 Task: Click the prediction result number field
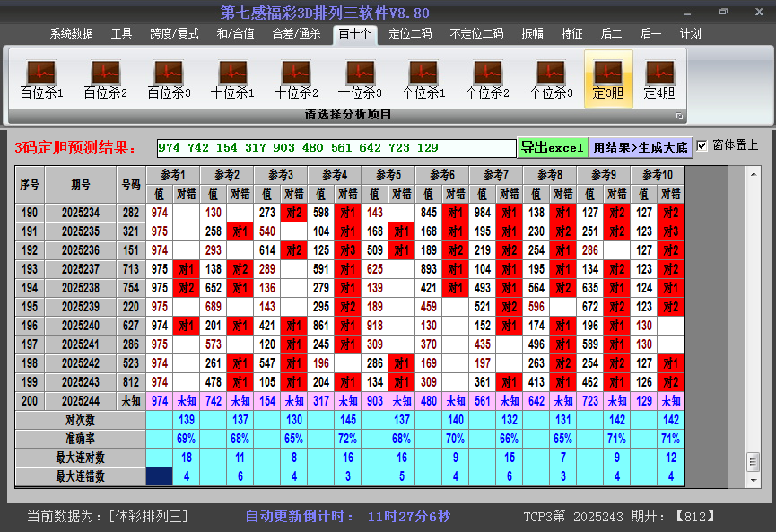click(x=336, y=147)
